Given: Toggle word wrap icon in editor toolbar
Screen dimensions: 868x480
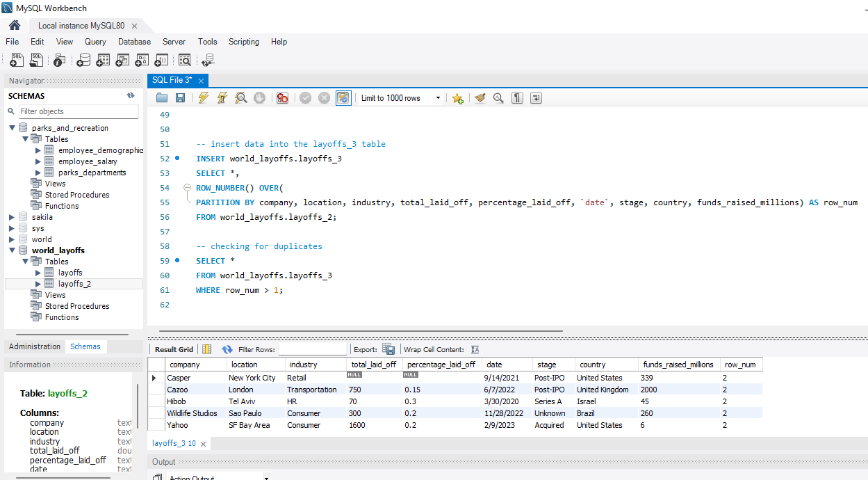Looking at the screenshot, I should (x=536, y=98).
